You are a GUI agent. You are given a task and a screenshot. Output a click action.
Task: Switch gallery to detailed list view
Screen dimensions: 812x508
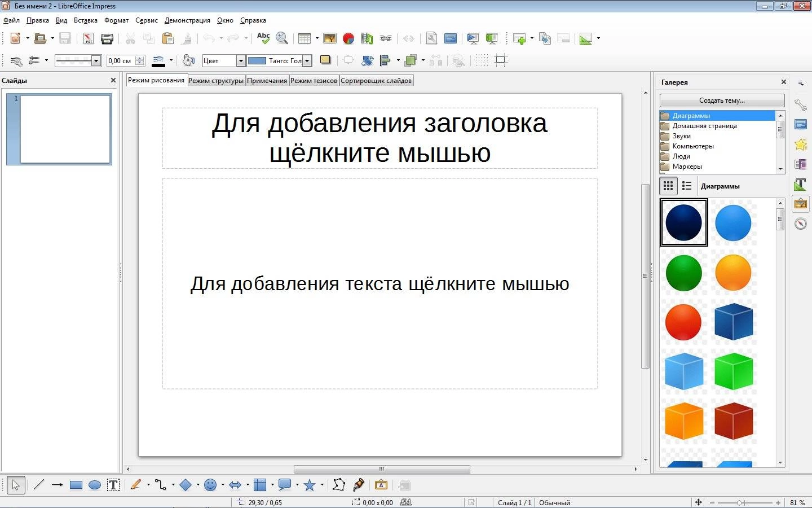click(x=687, y=185)
